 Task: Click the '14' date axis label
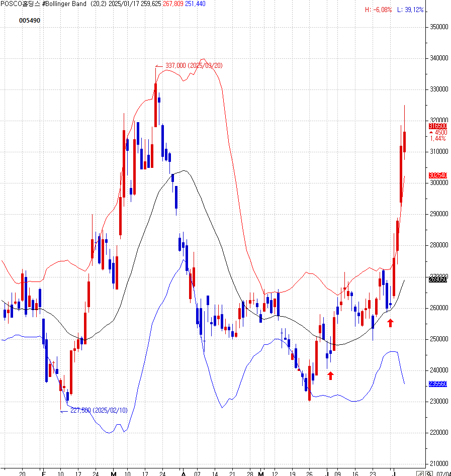click(x=215, y=473)
